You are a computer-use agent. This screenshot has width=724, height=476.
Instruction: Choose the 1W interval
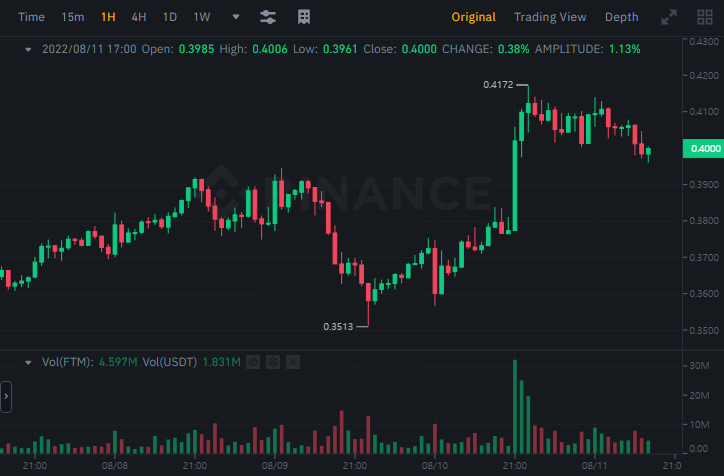202,17
